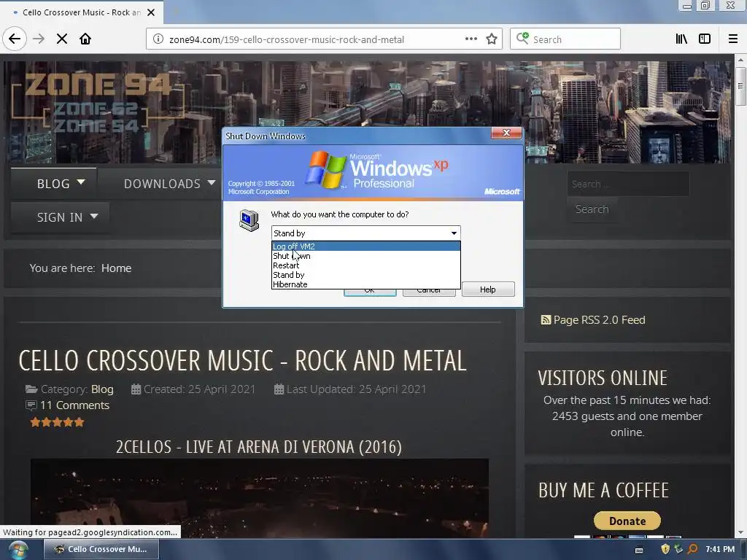Click the Home breadcrumb link

(x=116, y=268)
